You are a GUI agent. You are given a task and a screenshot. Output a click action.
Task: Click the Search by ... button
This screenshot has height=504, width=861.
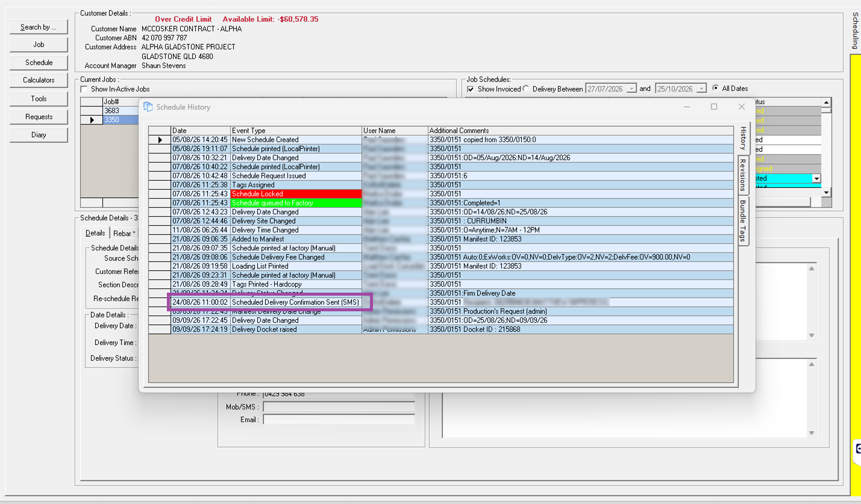coord(39,27)
